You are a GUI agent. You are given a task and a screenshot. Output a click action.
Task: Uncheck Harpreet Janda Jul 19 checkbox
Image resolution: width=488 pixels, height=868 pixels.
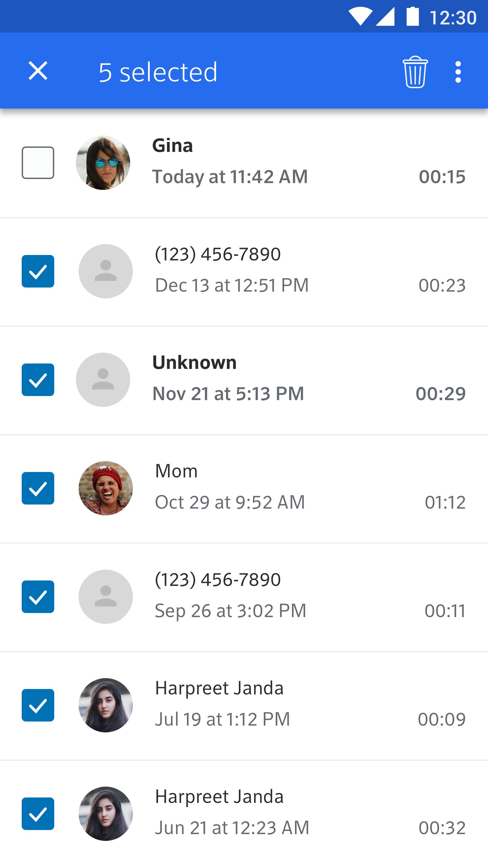coord(38,705)
